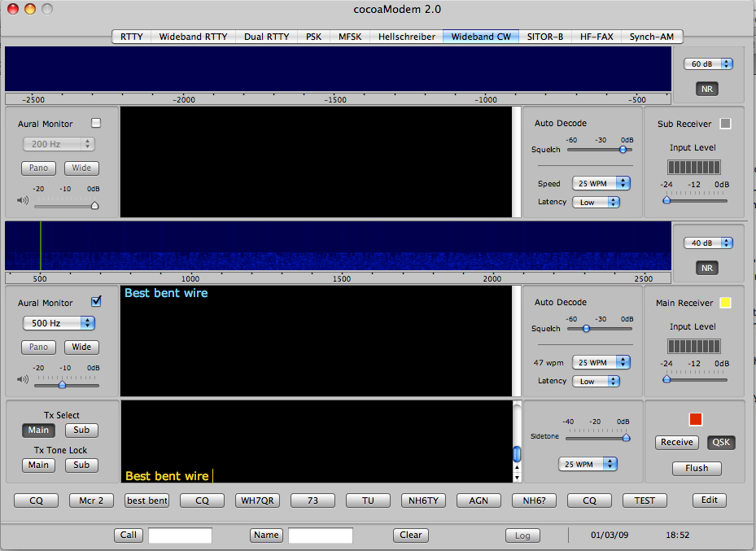
Task: Click the Name input field
Action: pos(320,536)
